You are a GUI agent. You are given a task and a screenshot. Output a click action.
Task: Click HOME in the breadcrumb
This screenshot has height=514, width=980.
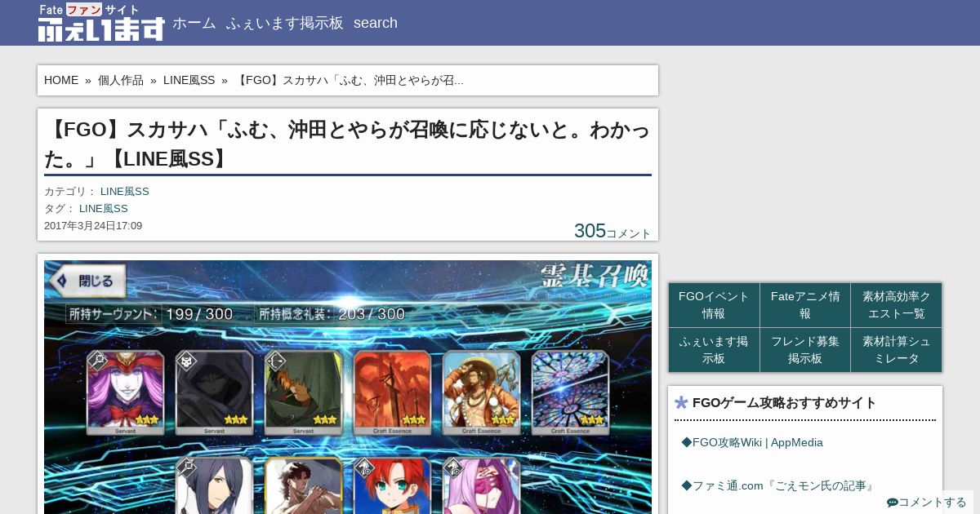coord(61,80)
